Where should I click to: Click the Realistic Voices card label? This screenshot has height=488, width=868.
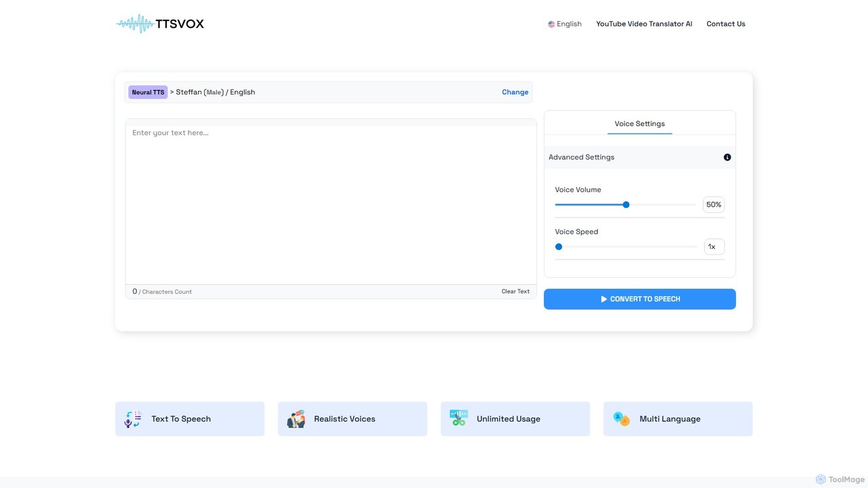pyautogui.click(x=344, y=419)
